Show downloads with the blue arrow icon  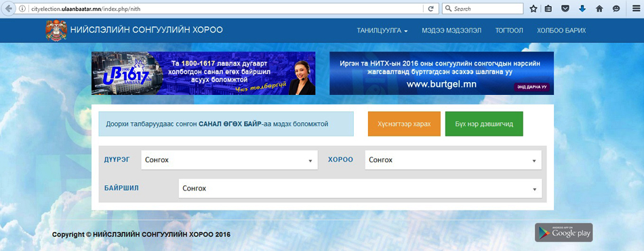click(582, 9)
